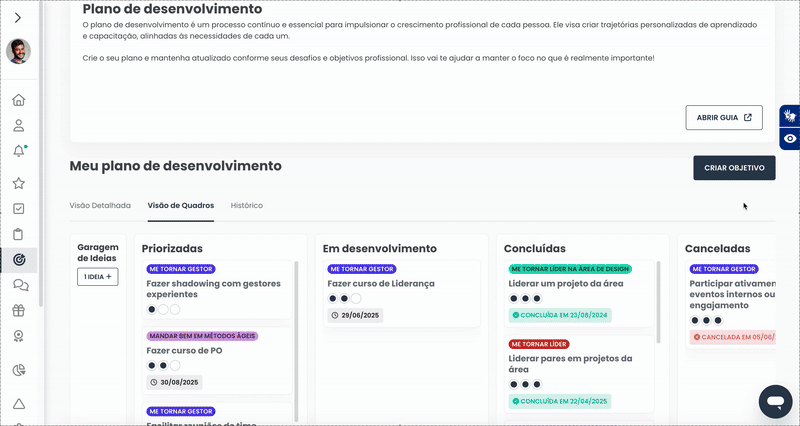
Task: Toggle the eye accessibility widget
Action: coord(790,139)
